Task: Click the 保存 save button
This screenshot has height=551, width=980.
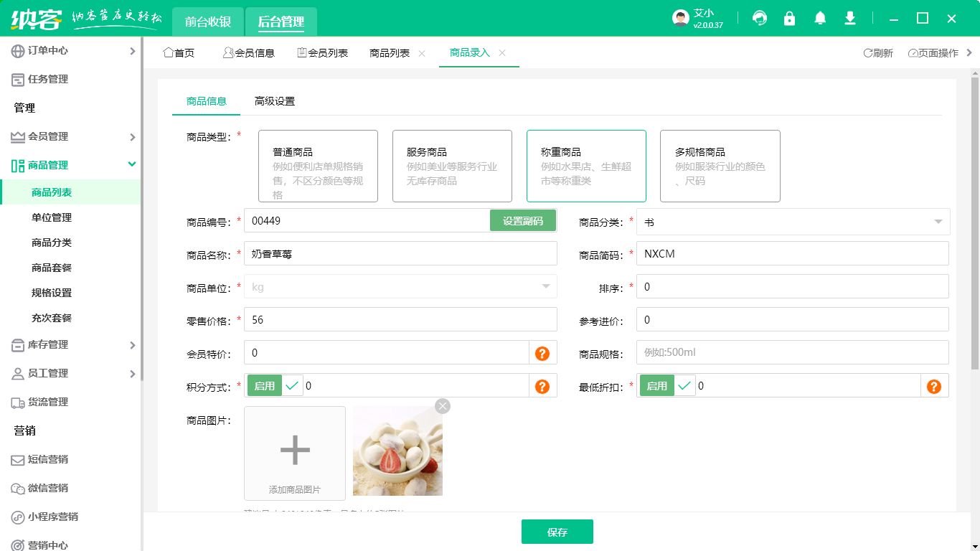Action: point(557,532)
